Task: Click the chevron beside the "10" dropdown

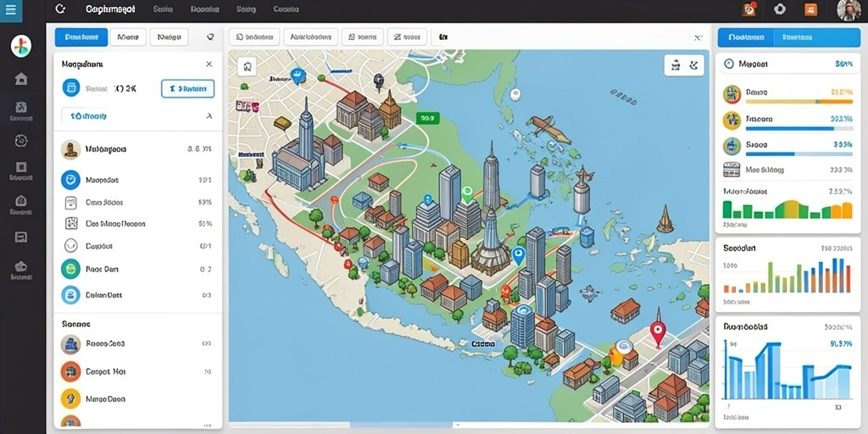Action: 209,116
